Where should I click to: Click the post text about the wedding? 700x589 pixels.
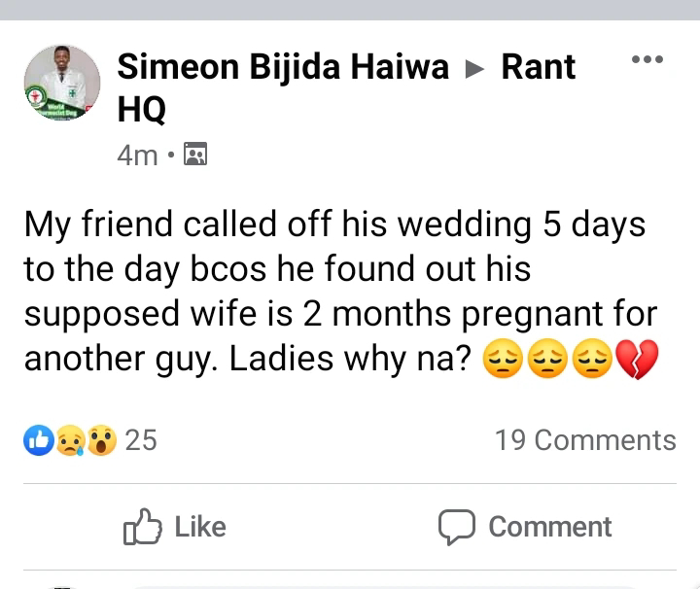[341, 291]
